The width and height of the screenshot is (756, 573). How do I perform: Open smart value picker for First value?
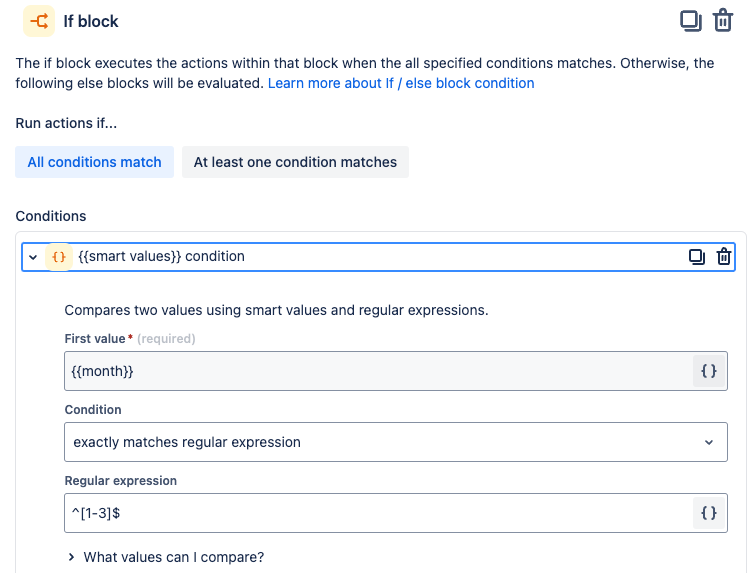[x=709, y=371]
